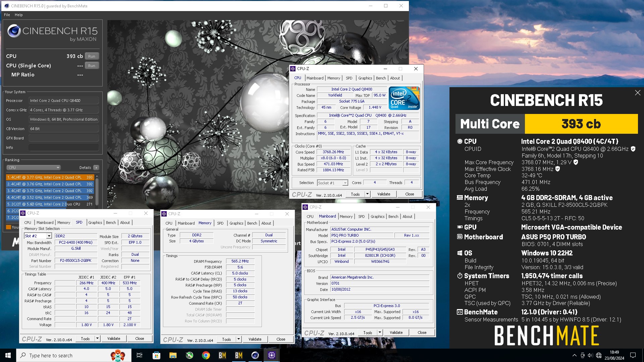This screenshot has height=362, width=644.
Task: Click the CPU-Z icon in the taskbar
Action: (272, 355)
